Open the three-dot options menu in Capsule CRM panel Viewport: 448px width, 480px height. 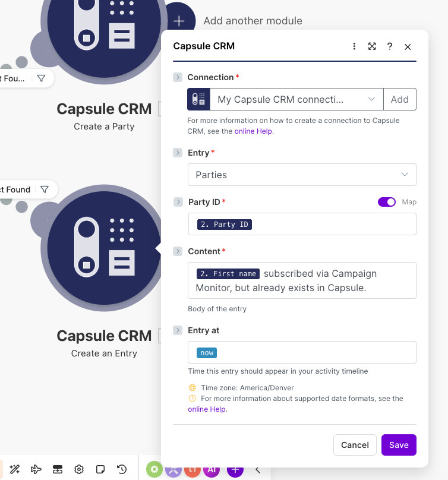[x=354, y=46]
